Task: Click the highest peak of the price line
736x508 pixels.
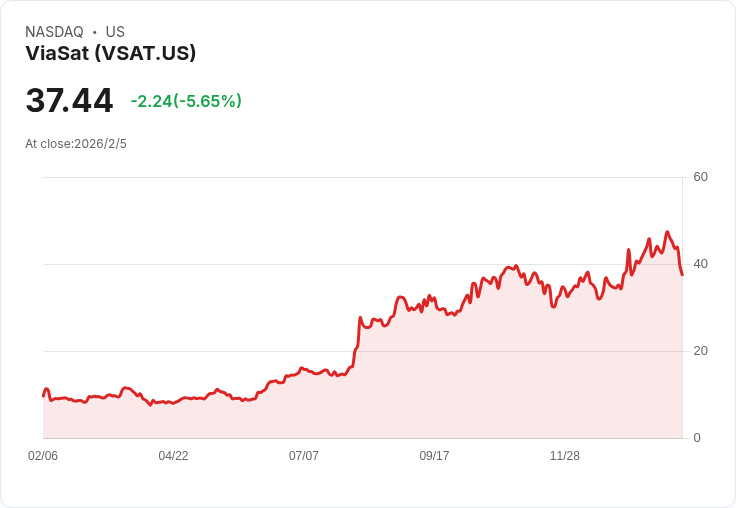Action: (x=667, y=233)
